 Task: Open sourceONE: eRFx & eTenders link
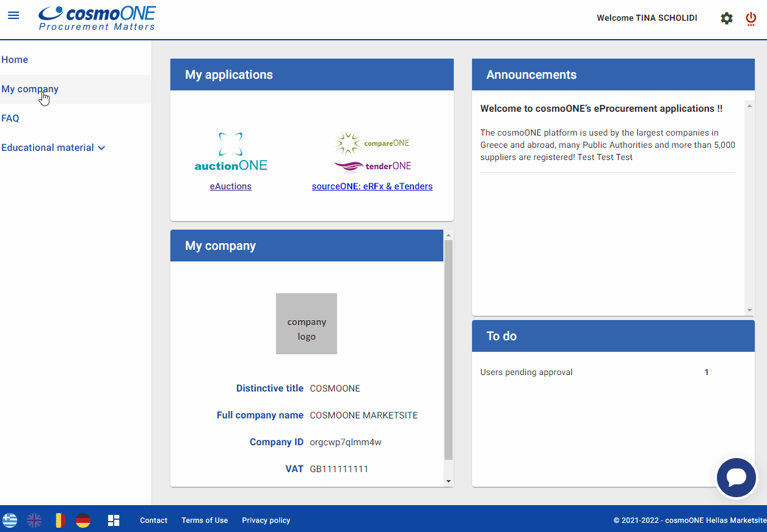(x=373, y=186)
